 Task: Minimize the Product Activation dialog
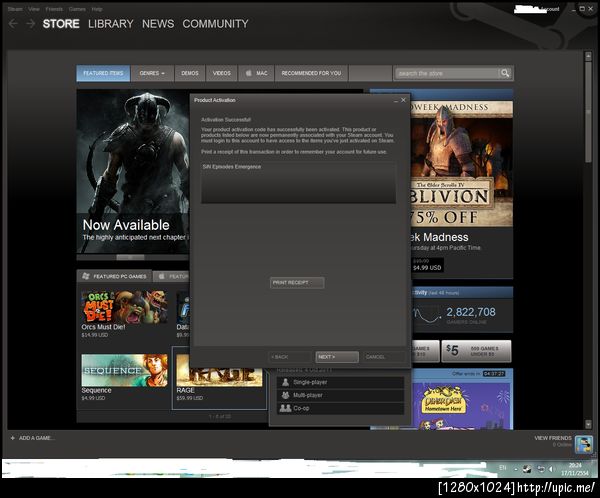click(396, 101)
